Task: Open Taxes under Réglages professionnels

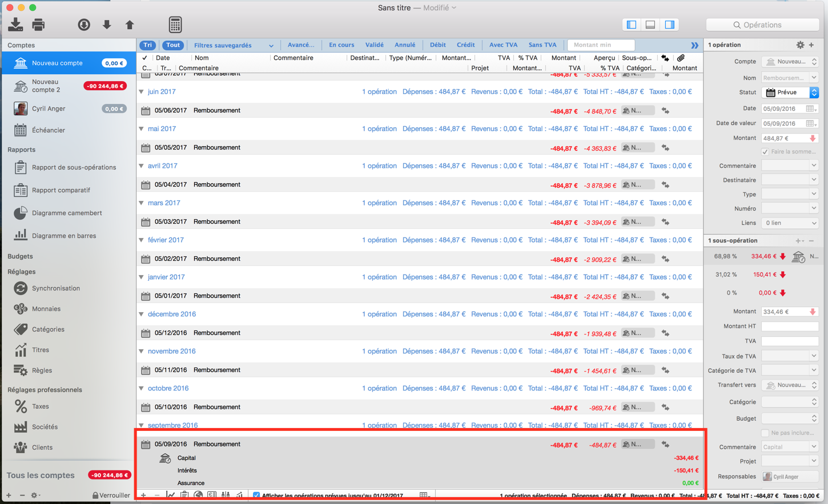Action: point(40,406)
